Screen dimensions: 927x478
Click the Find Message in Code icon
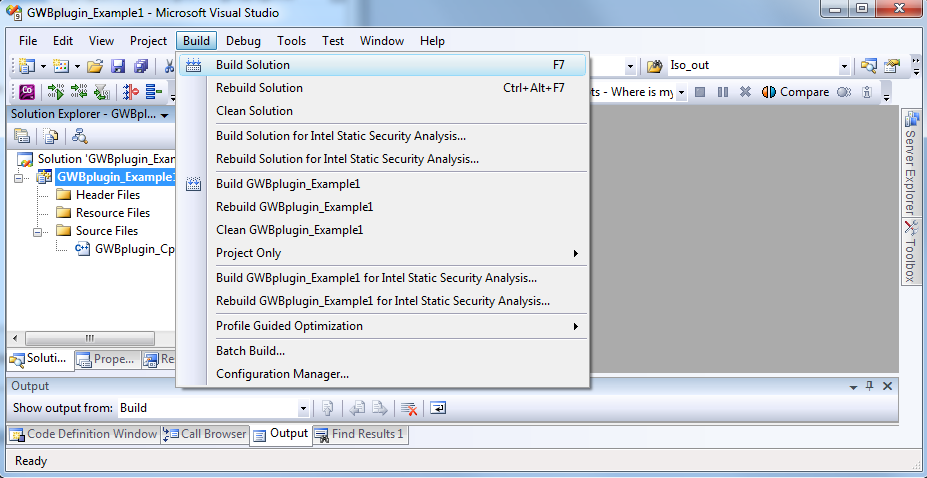tap(328, 408)
